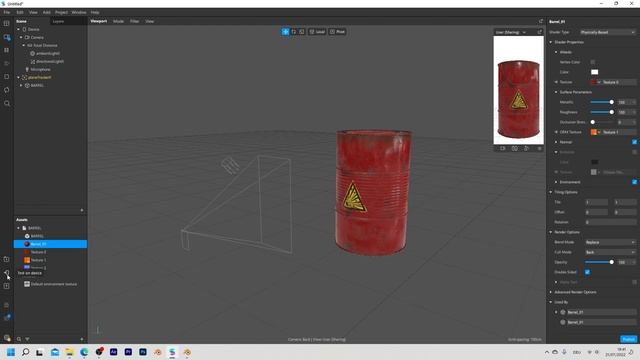Open Premiere Pro from taskbar
The width and height of the screenshot is (640, 360).
click(128, 352)
